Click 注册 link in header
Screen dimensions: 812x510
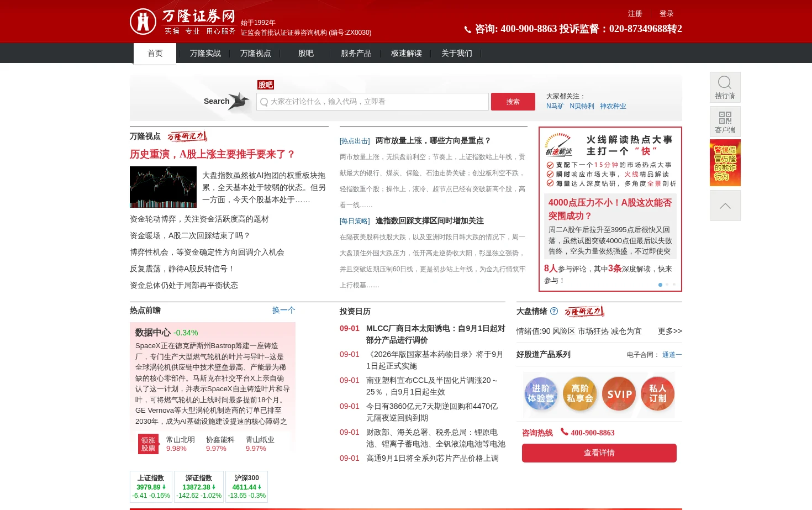635,13
